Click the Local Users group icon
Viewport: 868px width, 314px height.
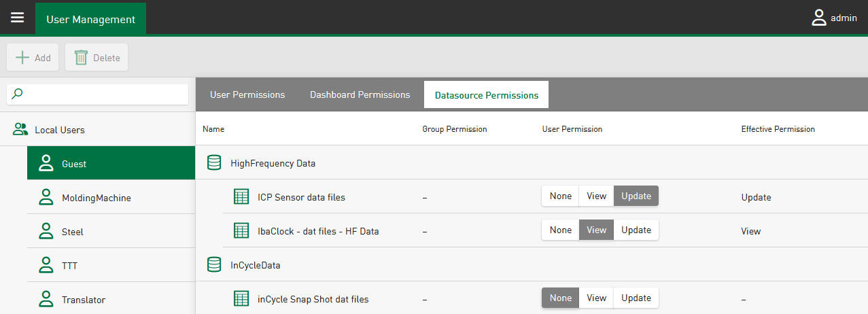(x=20, y=129)
